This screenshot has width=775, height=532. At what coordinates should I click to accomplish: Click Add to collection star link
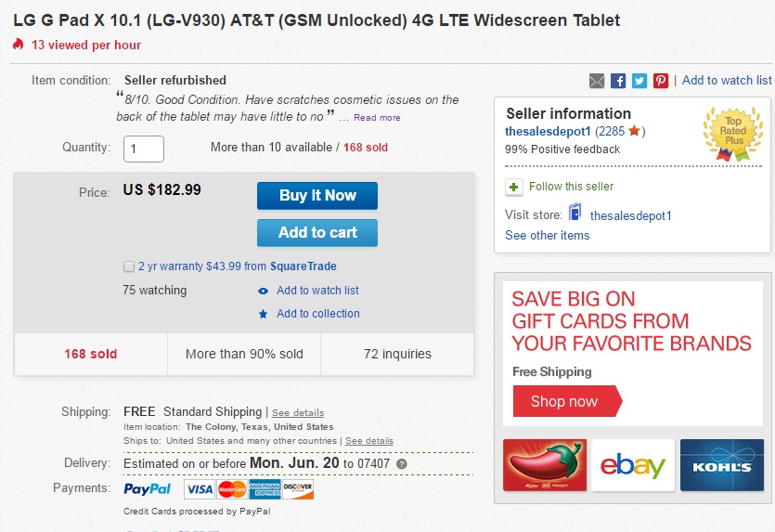317,314
